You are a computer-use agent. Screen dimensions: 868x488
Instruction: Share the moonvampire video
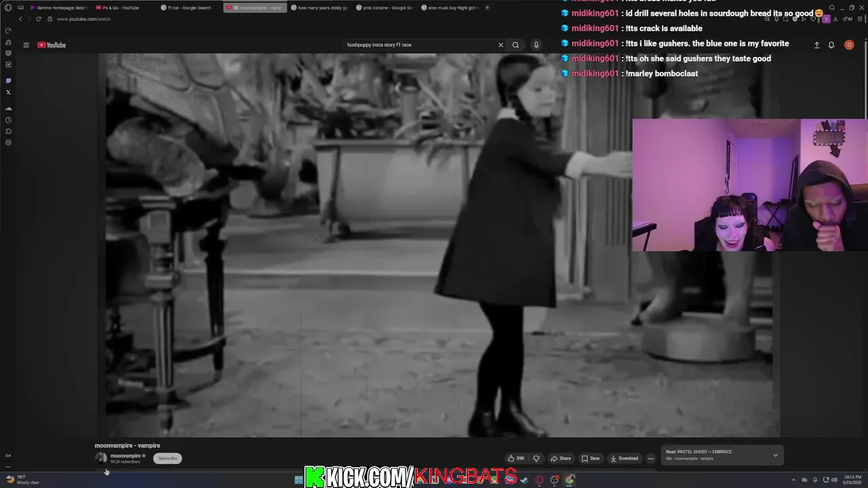[x=561, y=458]
